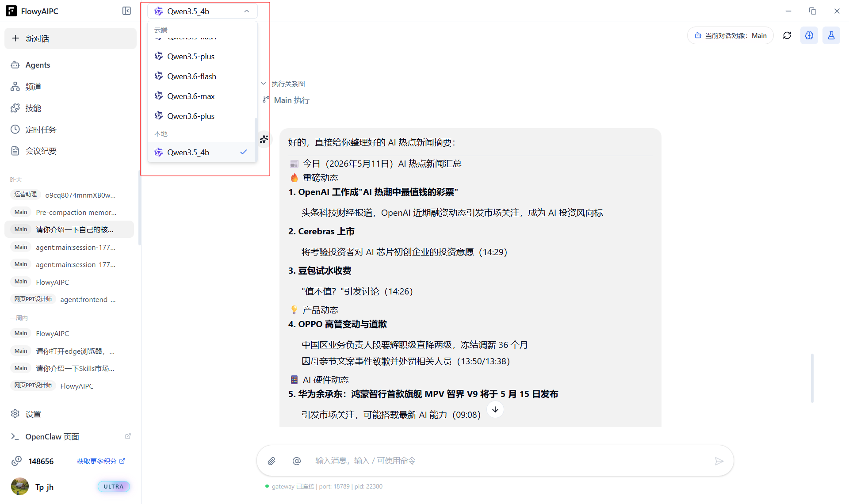Open chat 请你介绍一下自己的核...
849x504 pixels.
(69, 229)
